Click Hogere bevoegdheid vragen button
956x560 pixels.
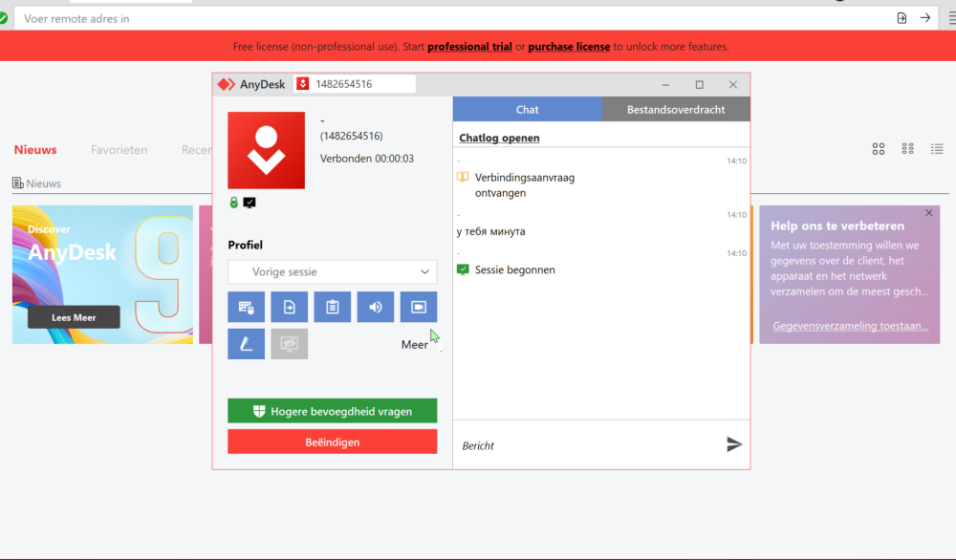pos(333,411)
